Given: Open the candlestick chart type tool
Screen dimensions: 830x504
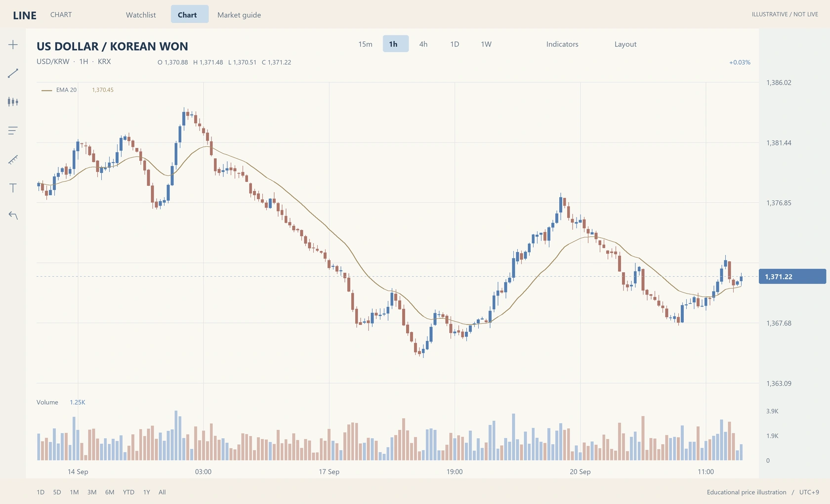Looking at the screenshot, I should click(13, 102).
